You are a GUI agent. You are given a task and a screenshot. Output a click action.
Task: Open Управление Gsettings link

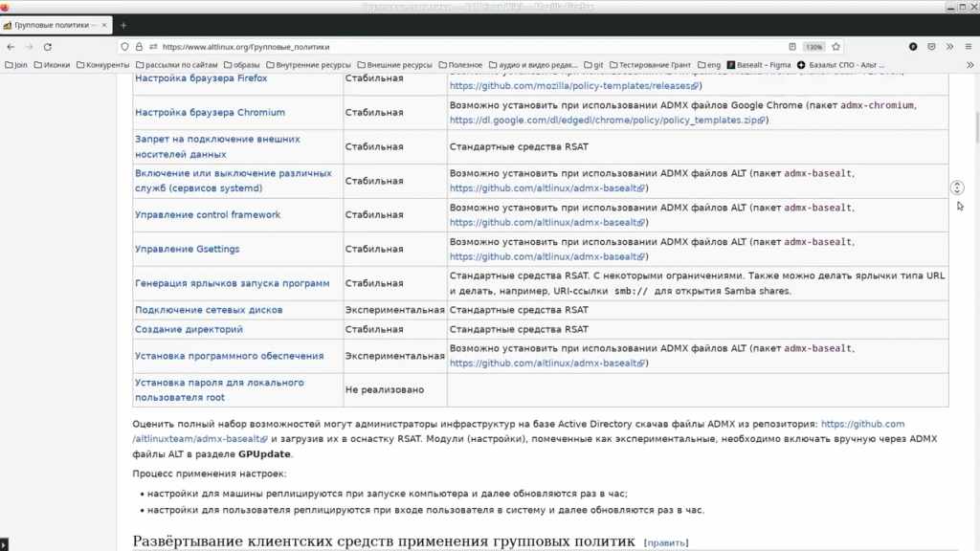[187, 249]
